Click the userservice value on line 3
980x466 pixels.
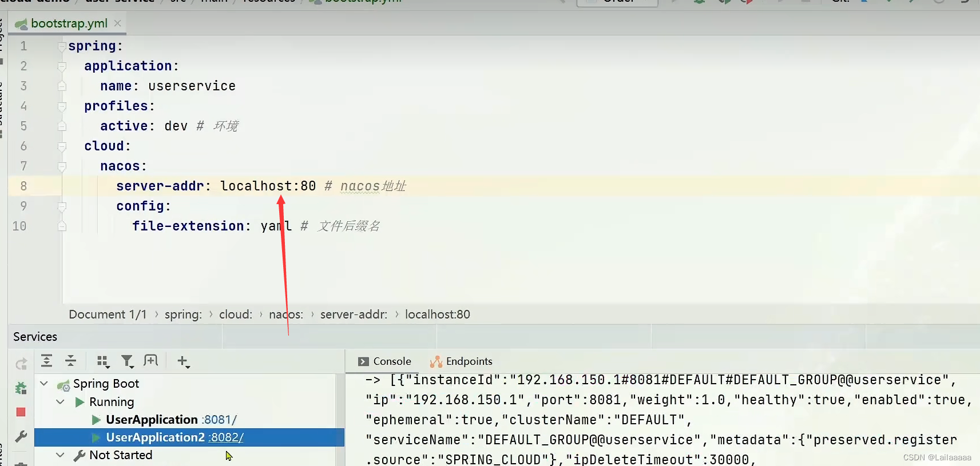192,86
